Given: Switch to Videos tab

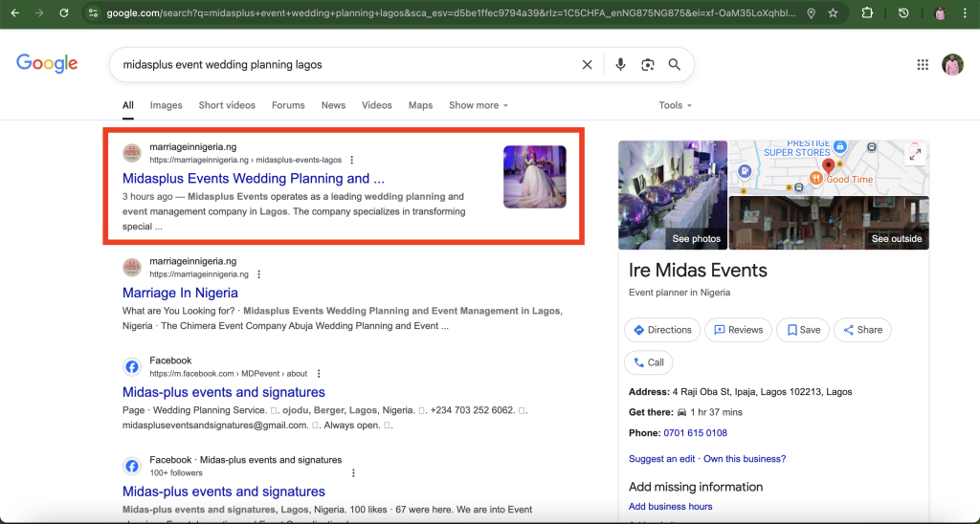Looking at the screenshot, I should point(377,105).
